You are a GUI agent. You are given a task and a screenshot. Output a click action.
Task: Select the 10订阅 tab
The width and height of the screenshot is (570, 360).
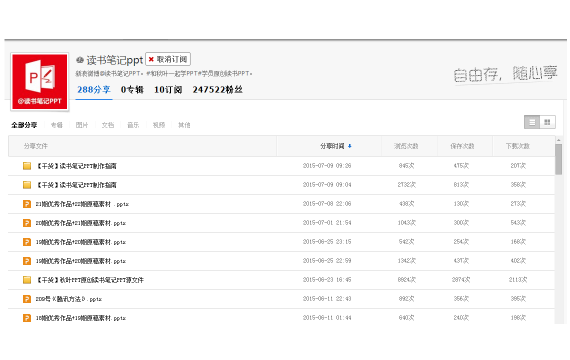[168, 89]
